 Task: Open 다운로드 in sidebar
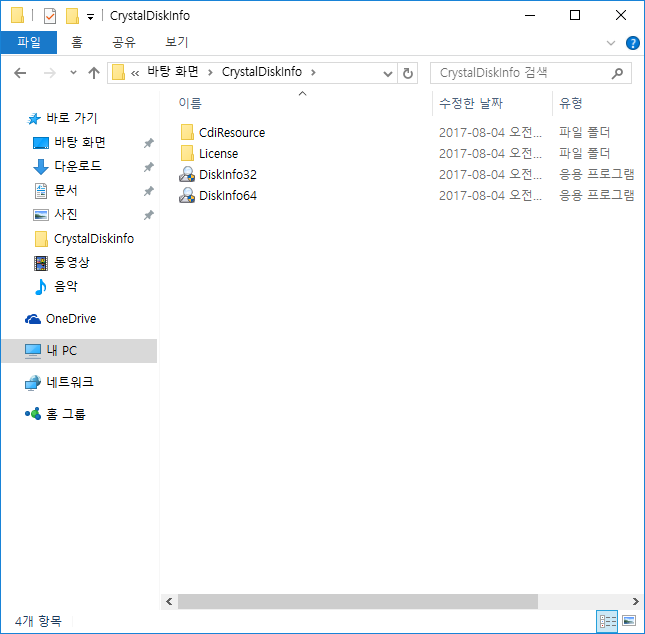[x=78, y=166]
